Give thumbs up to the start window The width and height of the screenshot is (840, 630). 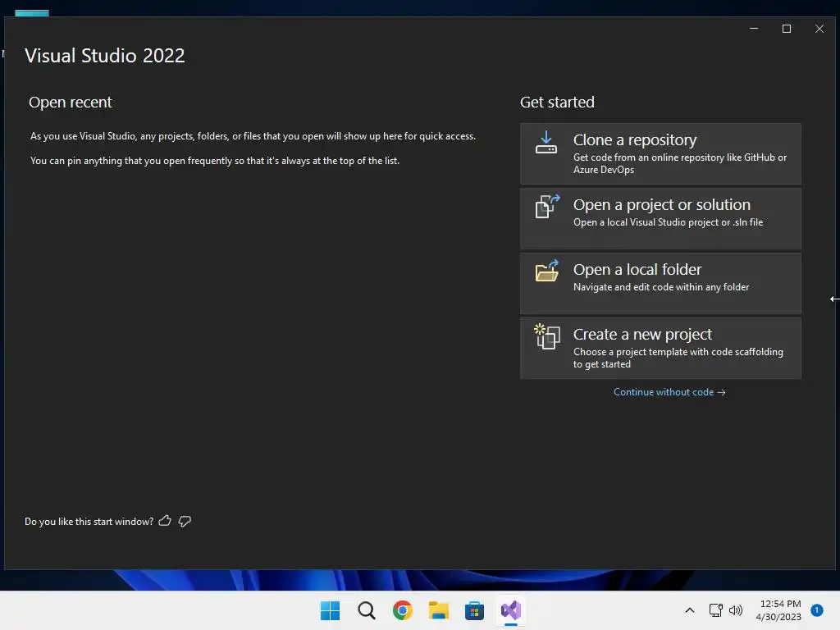(x=165, y=521)
